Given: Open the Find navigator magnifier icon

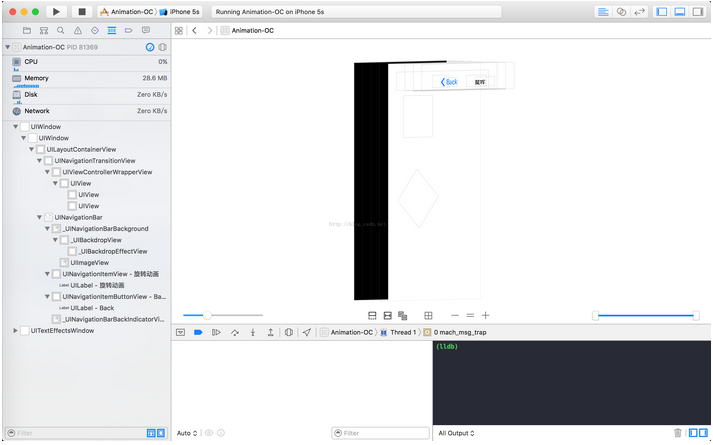Looking at the screenshot, I should click(x=61, y=31).
